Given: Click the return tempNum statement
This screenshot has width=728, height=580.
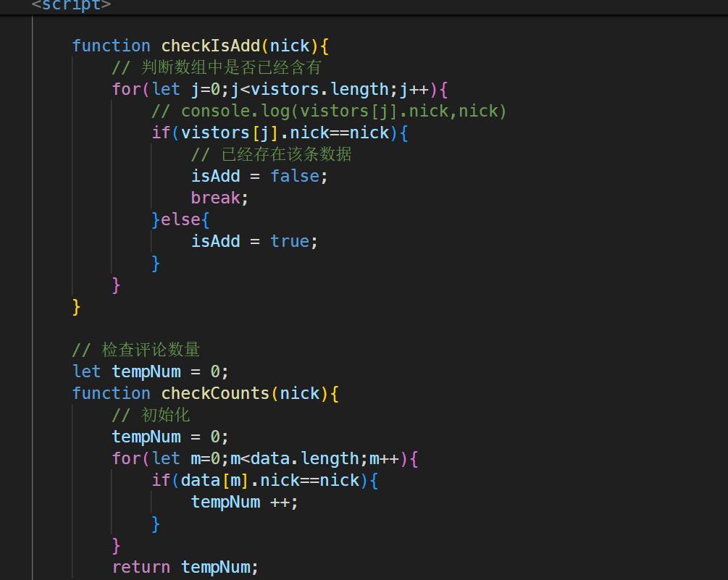Looking at the screenshot, I should click(x=185, y=567).
